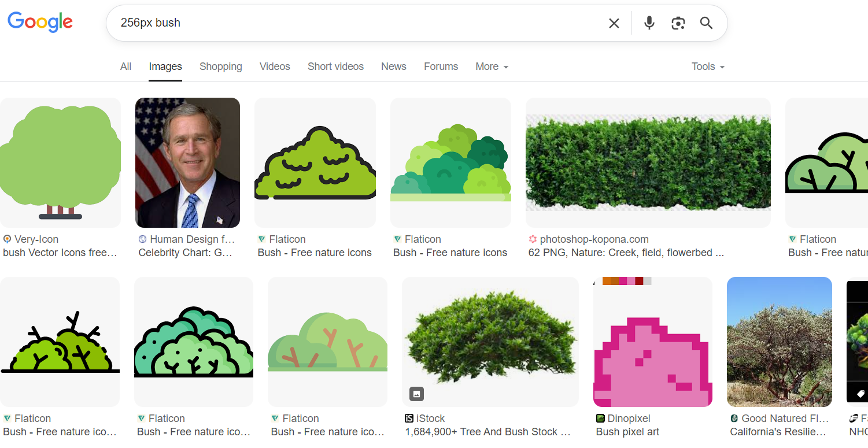Open the pink pixel art bush image
Screen dimensions: 868x448
653,342
